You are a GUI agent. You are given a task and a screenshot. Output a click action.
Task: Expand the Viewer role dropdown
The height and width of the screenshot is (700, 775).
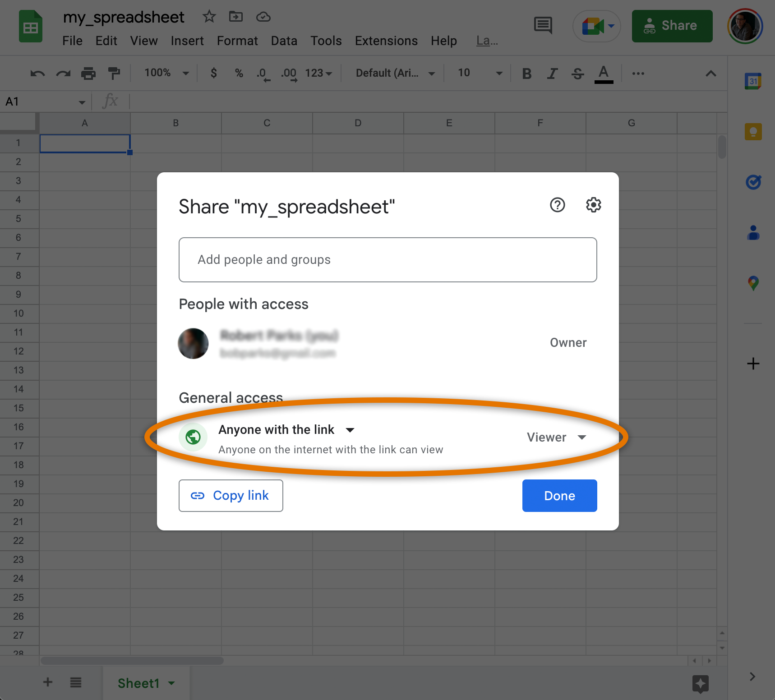[x=557, y=437]
